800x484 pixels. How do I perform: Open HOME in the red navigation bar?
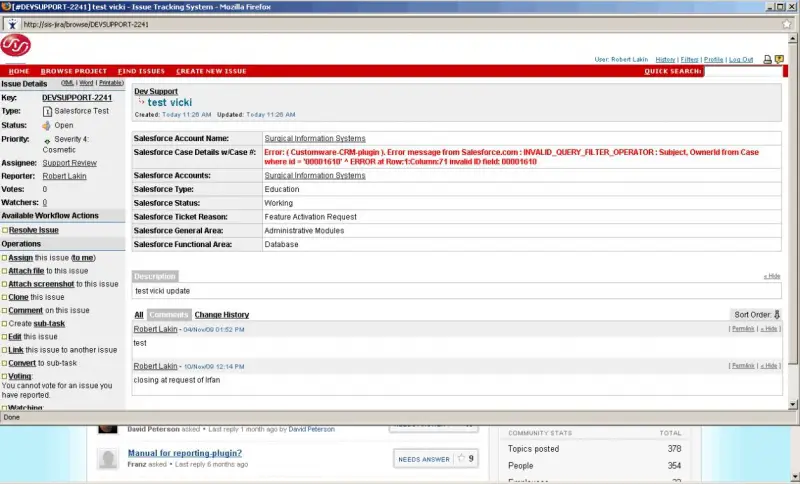point(19,71)
